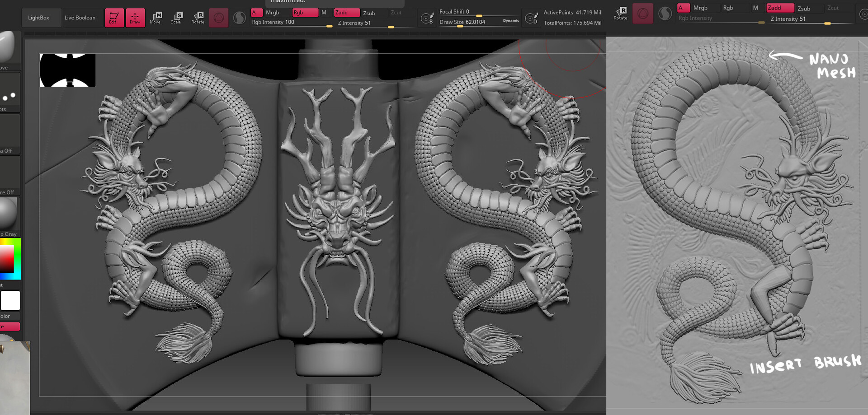Image resolution: width=868 pixels, height=415 pixels.
Task: Select the Move tool icon
Action: point(156,17)
